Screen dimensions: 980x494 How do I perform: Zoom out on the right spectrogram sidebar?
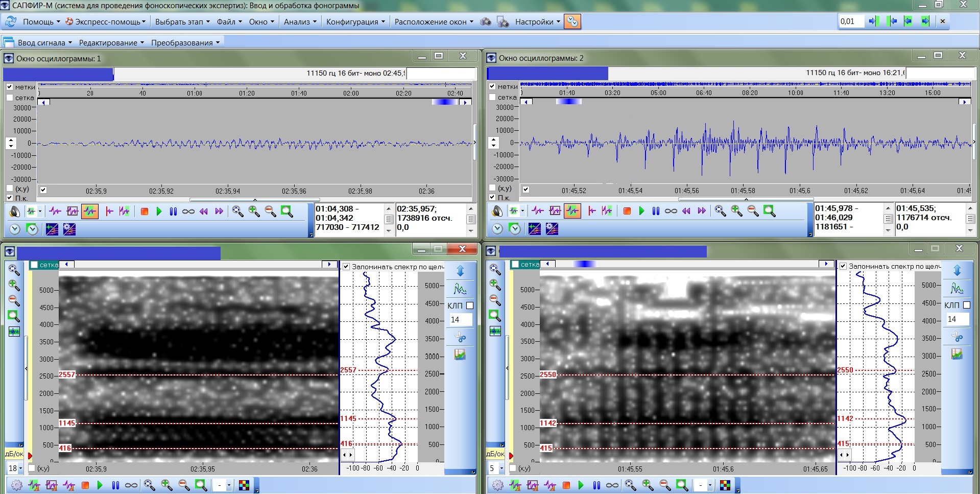[x=495, y=300]
